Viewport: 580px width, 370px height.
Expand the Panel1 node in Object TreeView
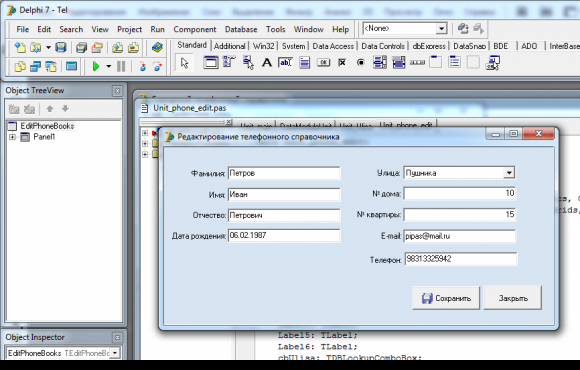(x=12, y=137)
